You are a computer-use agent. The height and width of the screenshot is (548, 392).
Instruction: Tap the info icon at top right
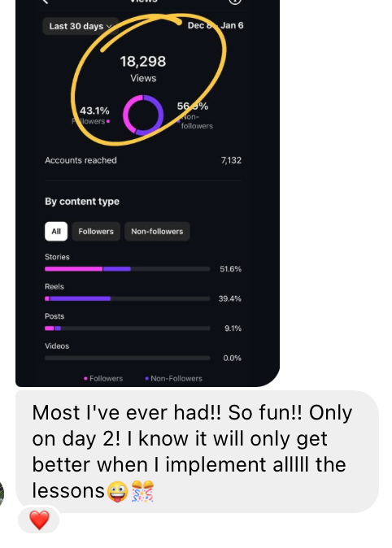tap(235, 2)
